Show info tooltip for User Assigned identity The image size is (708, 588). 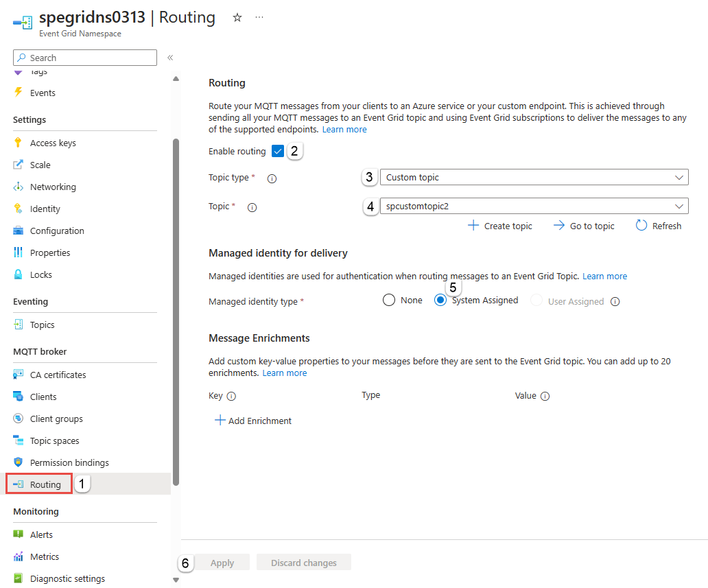click(615, 301)
